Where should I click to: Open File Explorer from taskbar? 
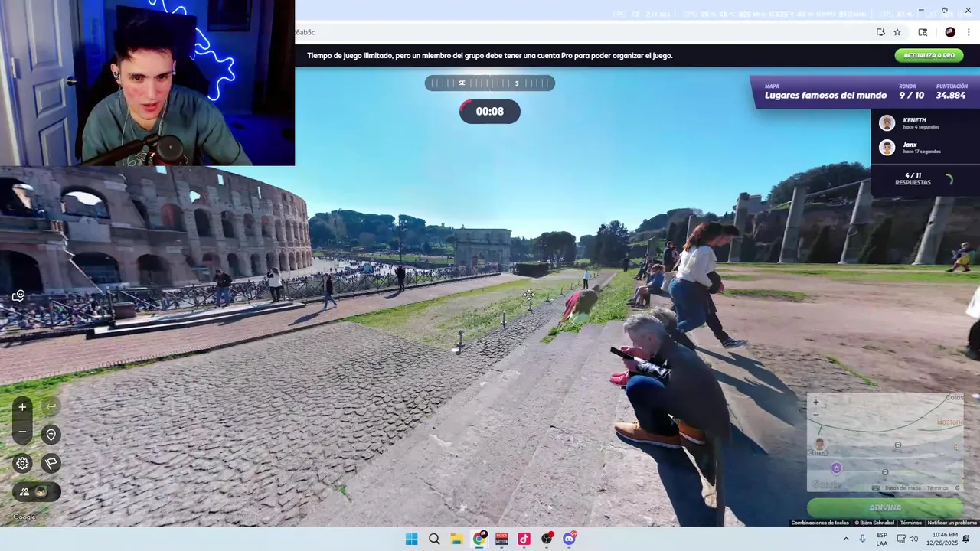pyautogui.click(x=456, y=539)
